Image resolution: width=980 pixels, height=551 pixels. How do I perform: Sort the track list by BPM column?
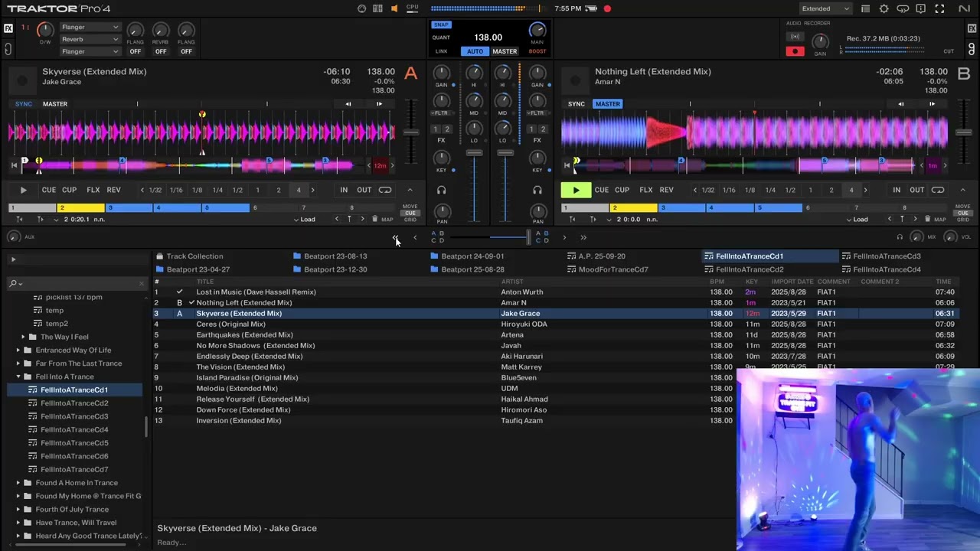pyautogui.click(x=717, y=282)
